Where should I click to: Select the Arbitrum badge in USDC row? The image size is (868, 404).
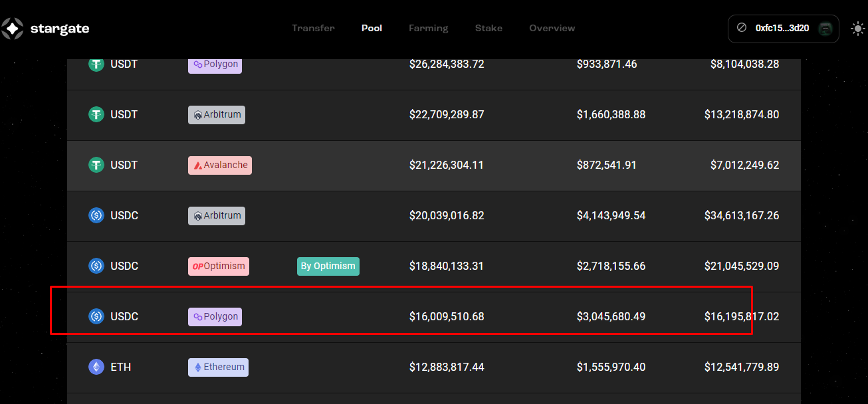pos(217,215)
